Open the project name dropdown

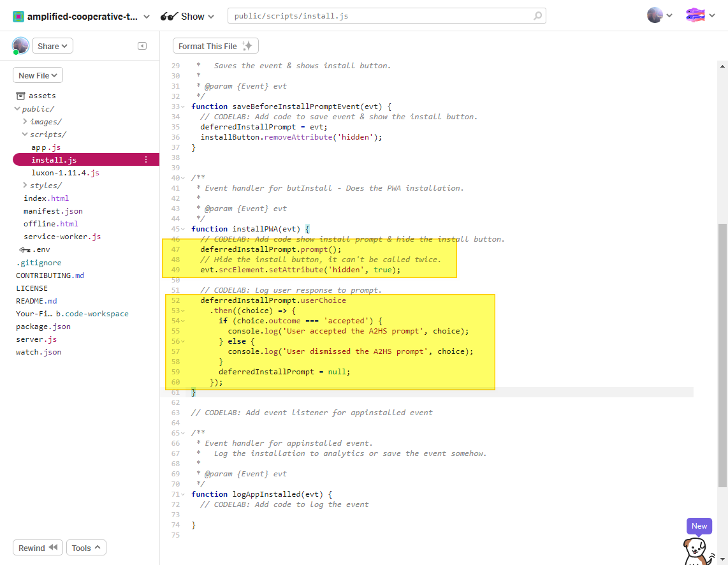(x=147, y=17)
